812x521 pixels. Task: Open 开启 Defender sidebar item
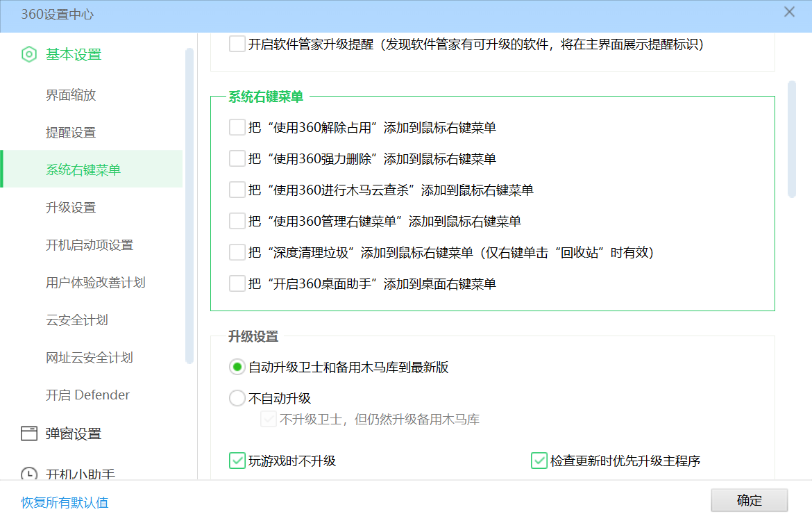click(x=87, y=395)
